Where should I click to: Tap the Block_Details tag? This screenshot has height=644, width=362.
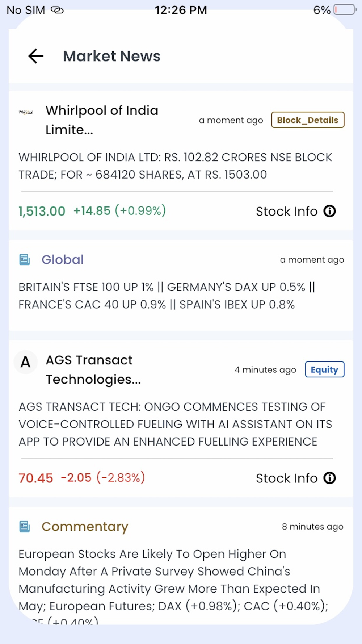(308, 120)
